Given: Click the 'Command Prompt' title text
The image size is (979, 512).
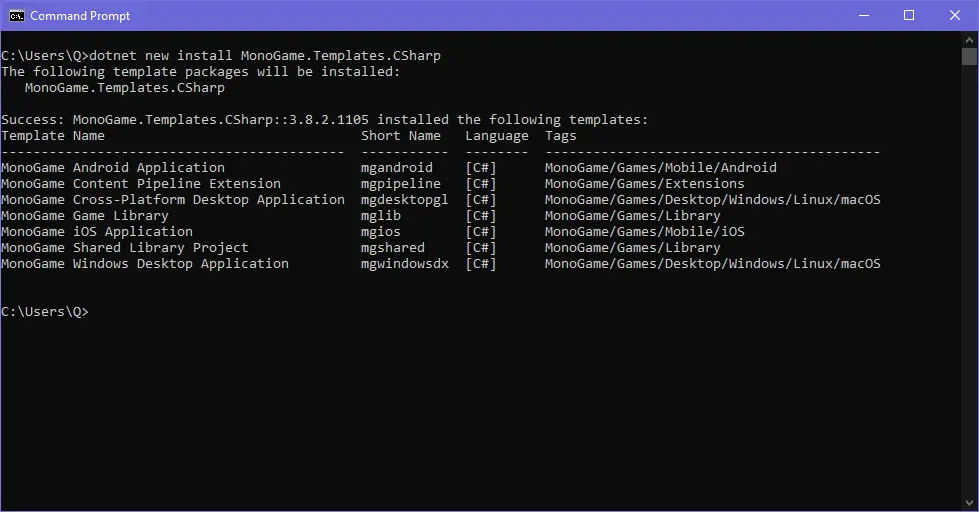Looking at the screenshot, I should [80, 16].
